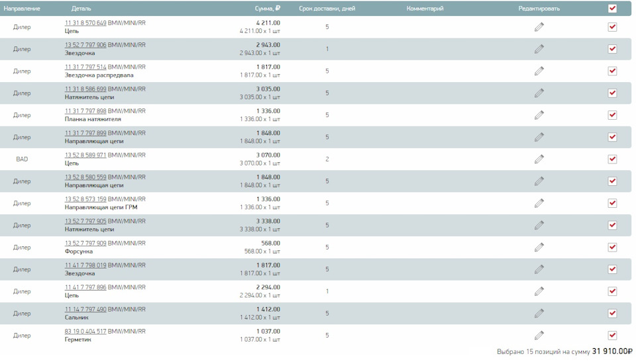Click the Сумма column header
The width and height of the screenshot is (636, 364).
pyautogui.click(x=267, y=9)
